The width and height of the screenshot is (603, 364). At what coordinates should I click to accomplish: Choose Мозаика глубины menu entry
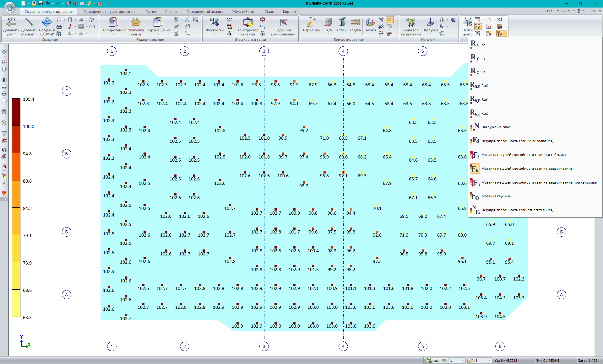click(x=496, y=196)
